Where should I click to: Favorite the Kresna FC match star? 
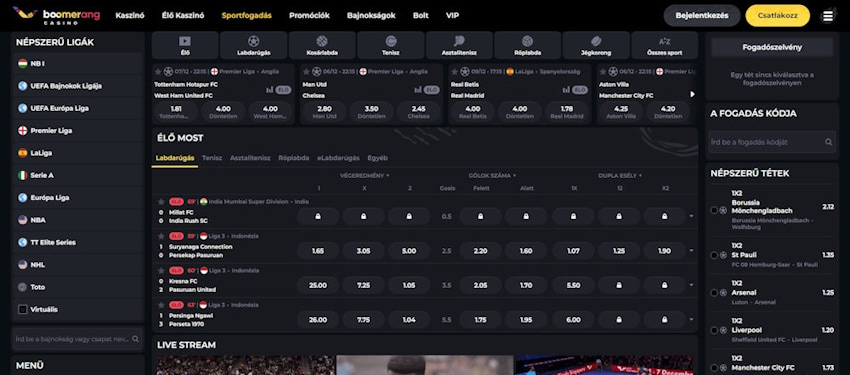tap(161, 270)
